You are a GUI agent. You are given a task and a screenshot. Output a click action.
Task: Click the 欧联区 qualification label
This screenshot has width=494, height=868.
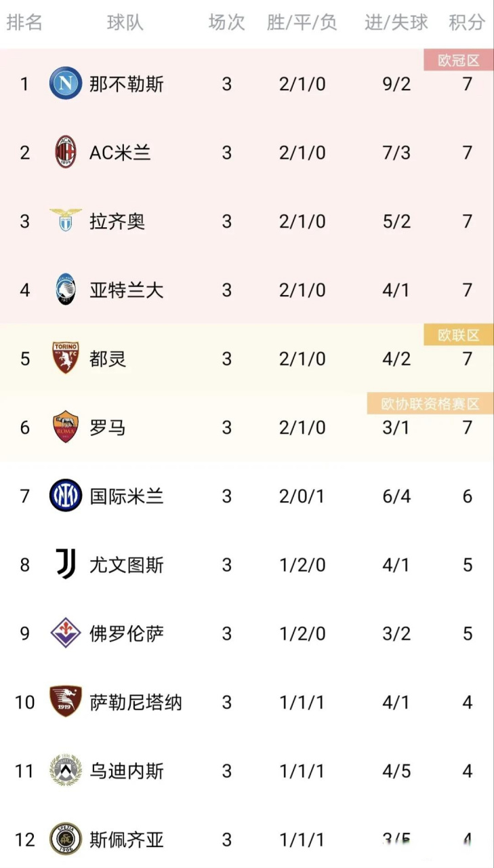(x=458, y=334)
